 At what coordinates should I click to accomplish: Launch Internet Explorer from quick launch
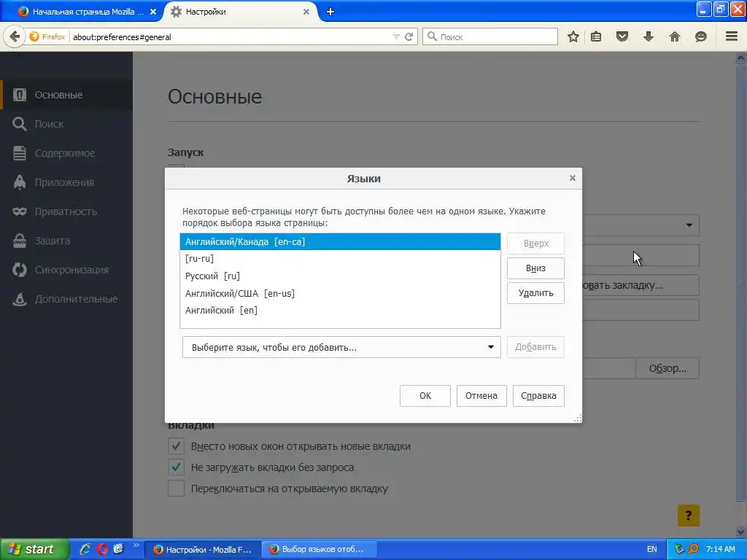[x=85, y=549]
